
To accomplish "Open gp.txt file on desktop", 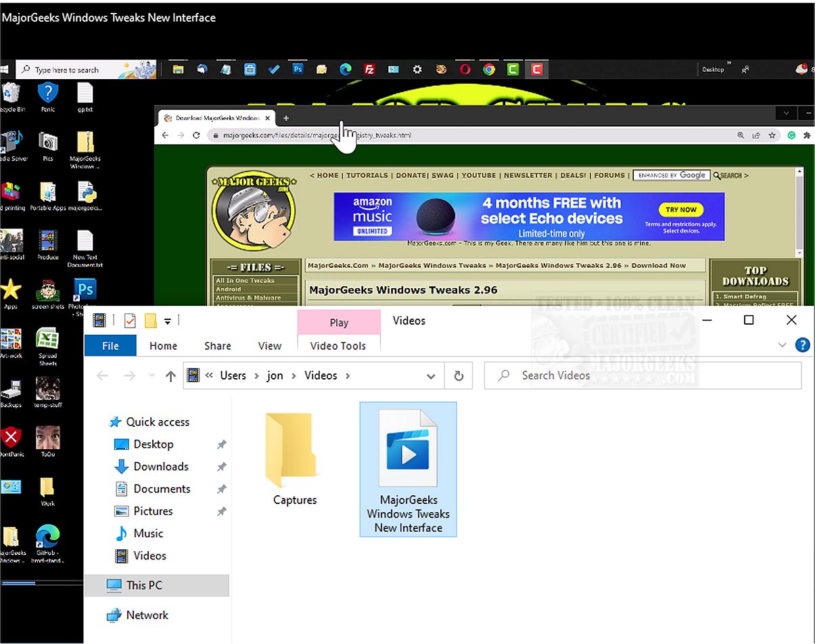I will pyautogui.click(x=85, y=97).
